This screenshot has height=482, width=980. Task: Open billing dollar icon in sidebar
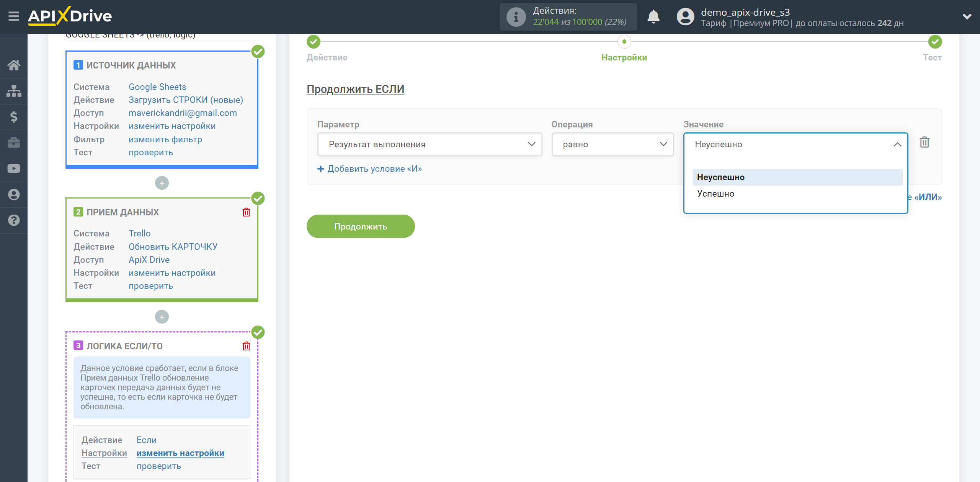14,117
